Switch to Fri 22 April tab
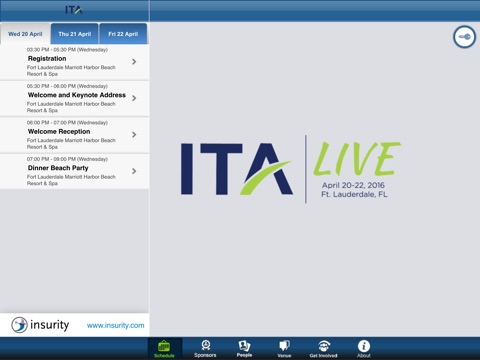The image size is (480, 360). click(123, 34)
